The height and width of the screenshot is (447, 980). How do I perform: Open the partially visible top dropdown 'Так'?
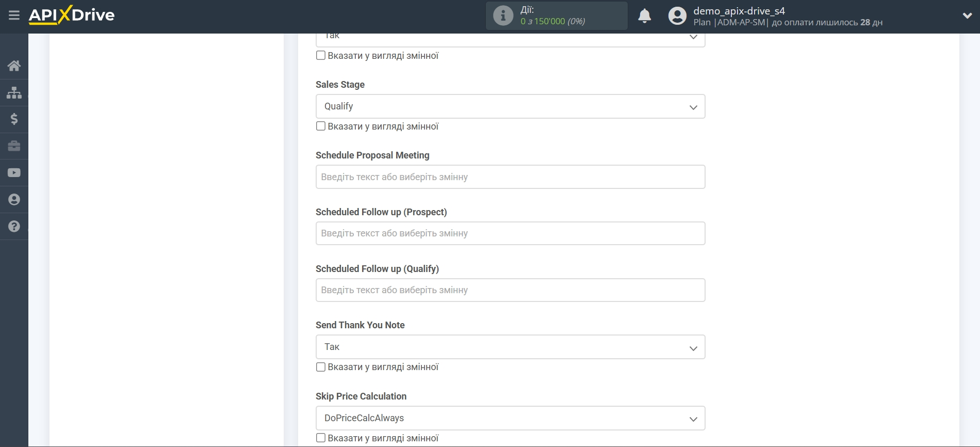510,40
